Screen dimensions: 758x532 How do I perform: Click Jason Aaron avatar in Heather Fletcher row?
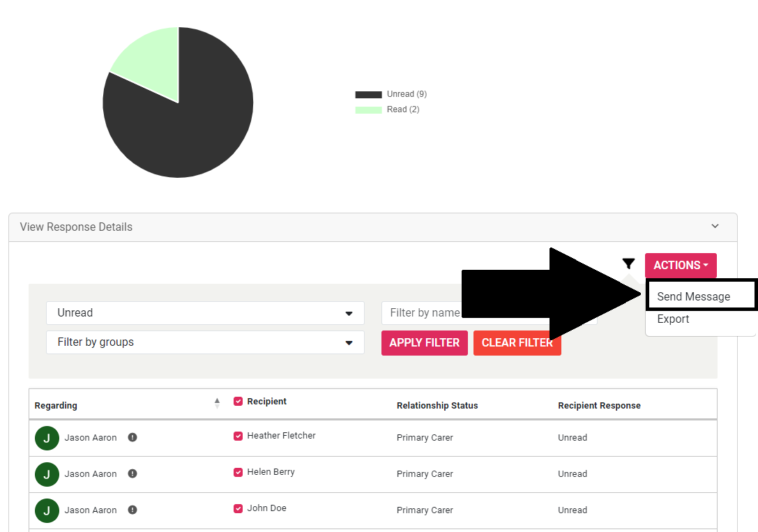[x=47, y=438]
